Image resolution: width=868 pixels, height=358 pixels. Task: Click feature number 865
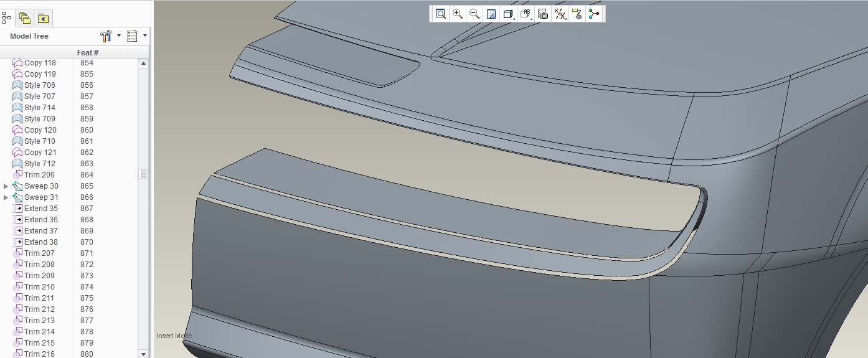87,186
